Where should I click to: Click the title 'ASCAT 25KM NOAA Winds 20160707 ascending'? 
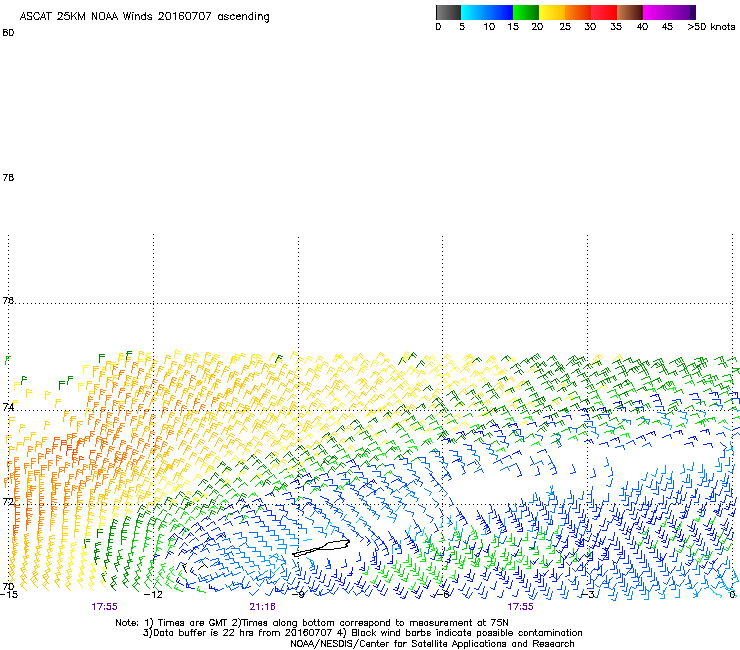point(144,17)
